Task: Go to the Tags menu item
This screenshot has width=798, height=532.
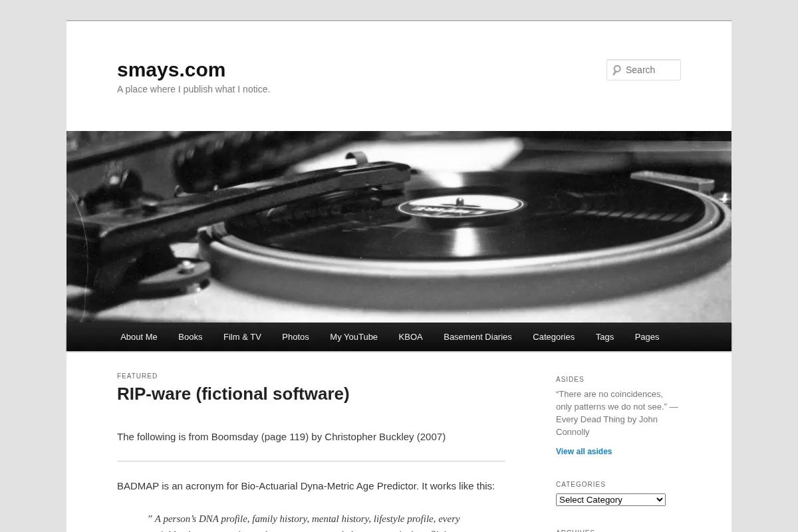Action: 604,337
